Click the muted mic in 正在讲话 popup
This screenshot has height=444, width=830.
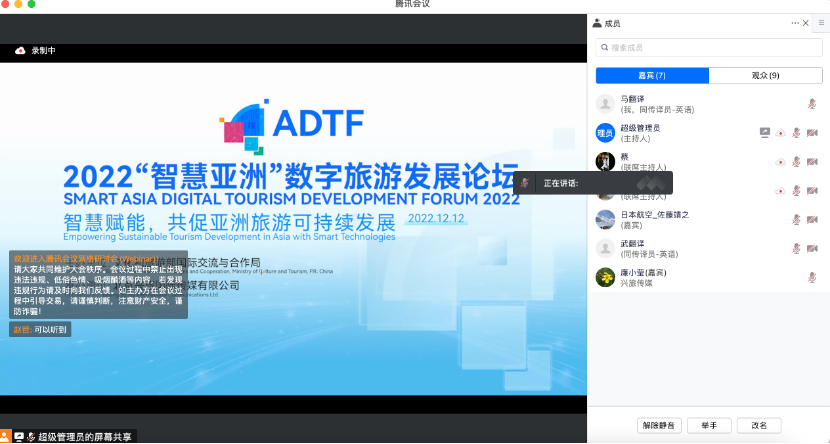coord(524,183)
